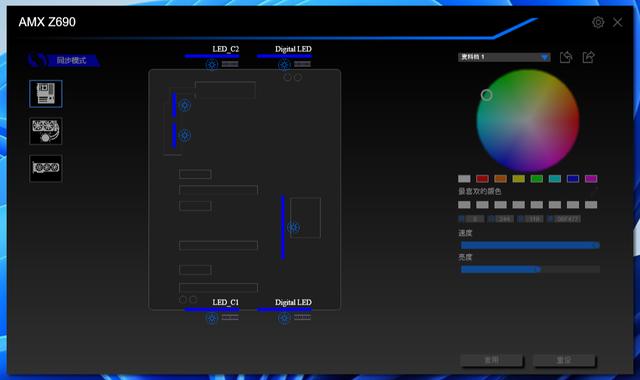Pick the magenta preset color swatch
This screenshot has width=640, height=380.
point(591,179)
